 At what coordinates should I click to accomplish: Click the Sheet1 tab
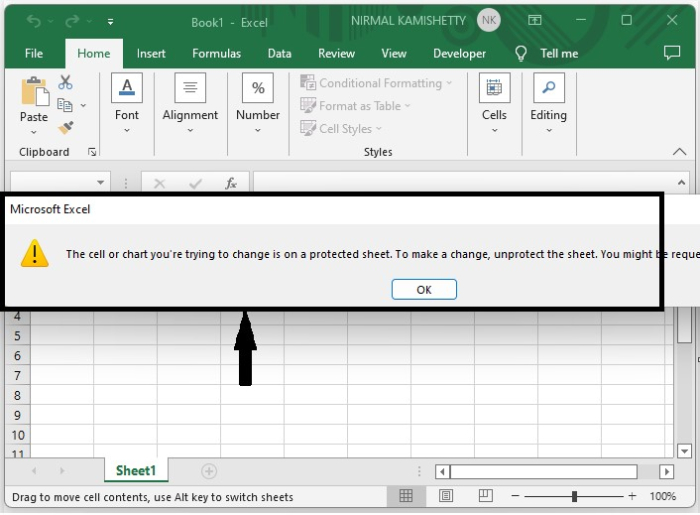click(x=136, y=470)
